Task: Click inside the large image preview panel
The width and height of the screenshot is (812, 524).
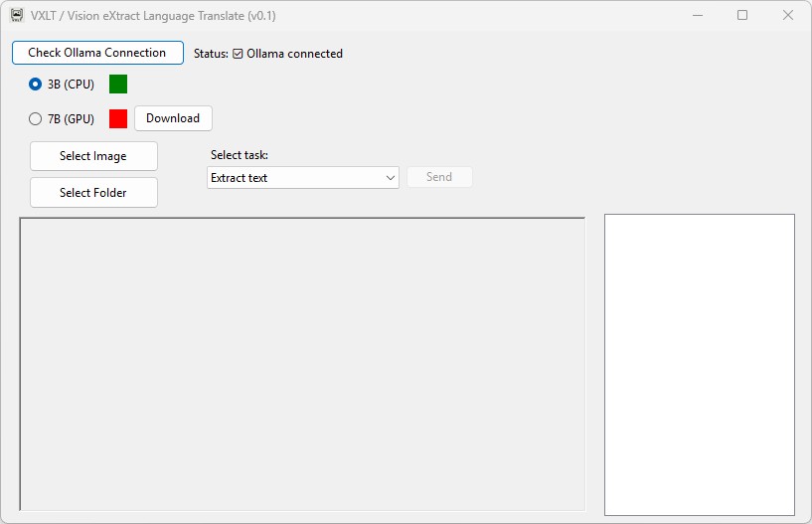Action: (x=302, y=364)
